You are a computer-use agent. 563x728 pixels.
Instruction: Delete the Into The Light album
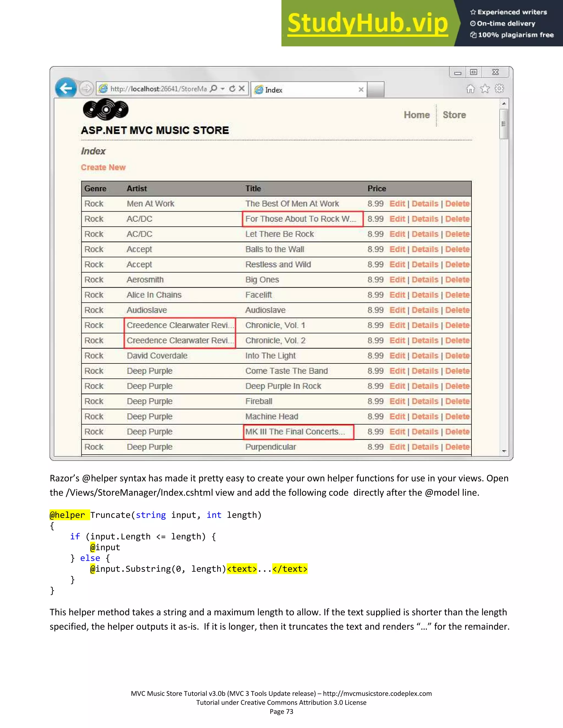pyautogui.click(x=457, y=356)
